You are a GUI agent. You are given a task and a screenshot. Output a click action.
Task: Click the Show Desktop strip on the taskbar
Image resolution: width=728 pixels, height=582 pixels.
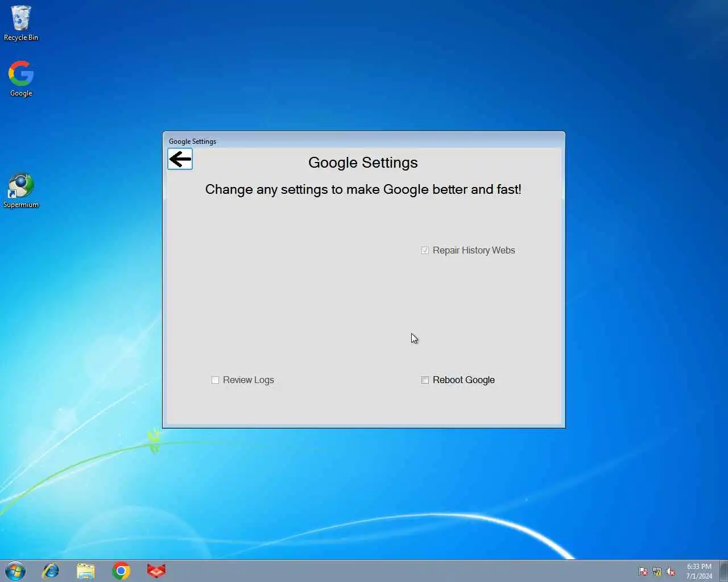coord(723,571)
